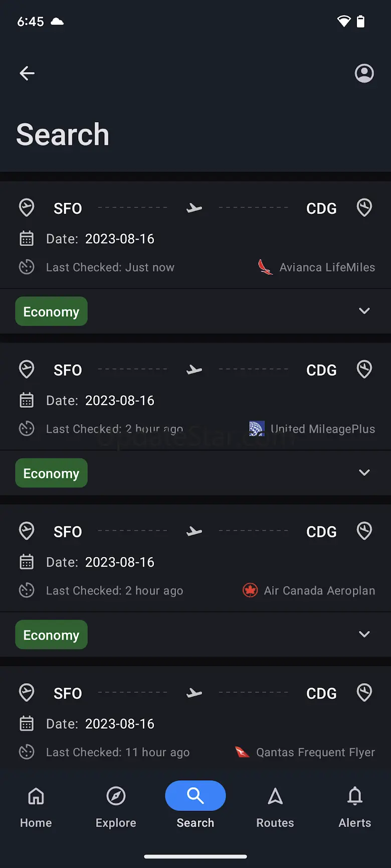Go to the Routes tab
391x868 pixels.
coord(275,805)
